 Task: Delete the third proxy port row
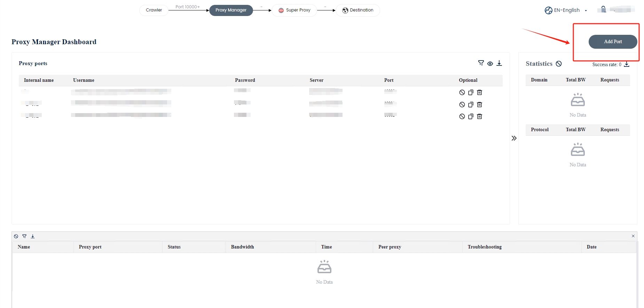pyautogui.click(x=479, y=117)
